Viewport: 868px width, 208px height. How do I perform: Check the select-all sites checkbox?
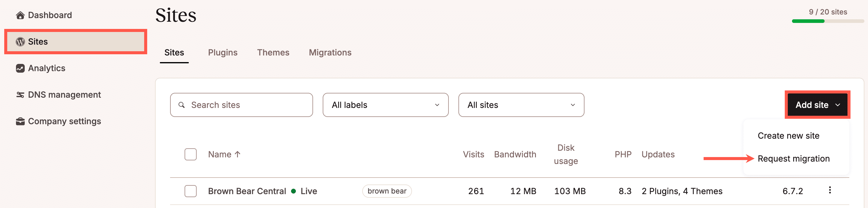(190, 154)
